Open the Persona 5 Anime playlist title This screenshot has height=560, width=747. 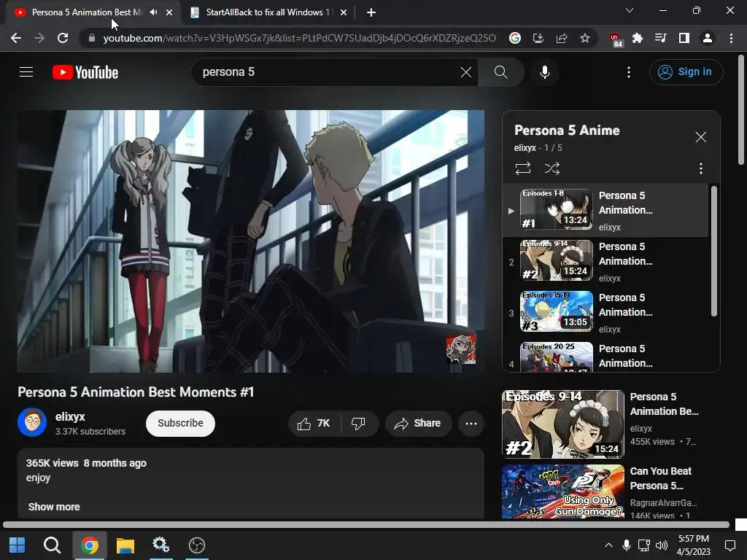[567, 131]
